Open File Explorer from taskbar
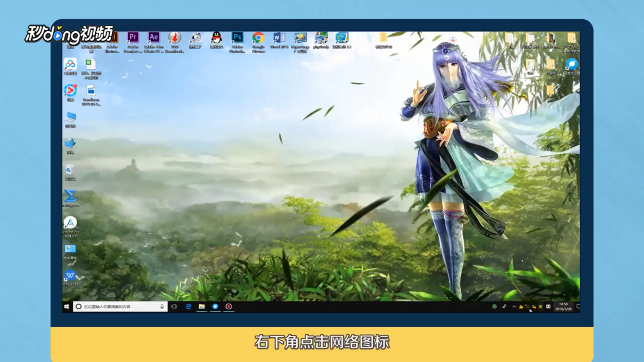644x362 pixels. [202, 306]
